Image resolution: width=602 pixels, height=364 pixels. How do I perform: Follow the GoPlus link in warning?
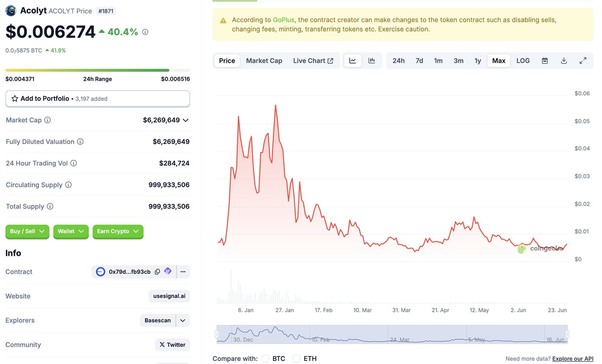coord(283,20)
